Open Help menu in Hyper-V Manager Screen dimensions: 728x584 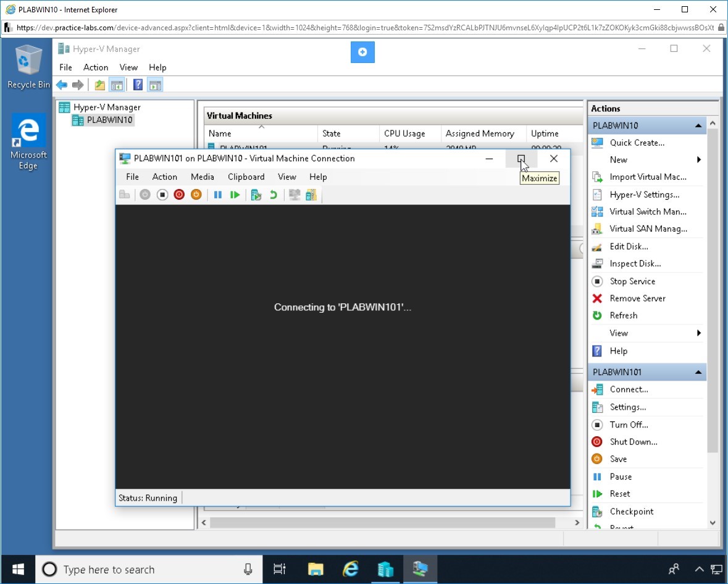pyautogui.click(x=157, y=67)
